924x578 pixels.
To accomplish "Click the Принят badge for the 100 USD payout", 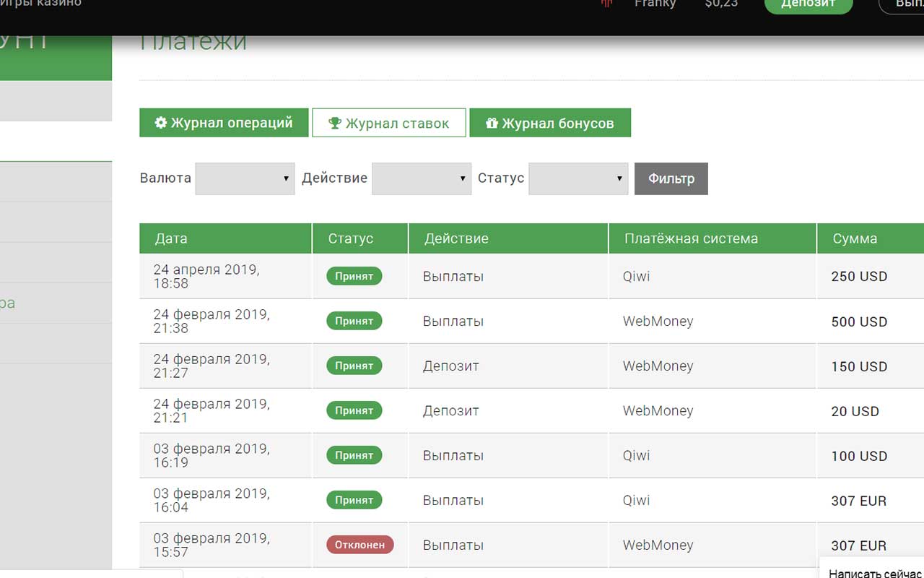I will click(354, 455).
